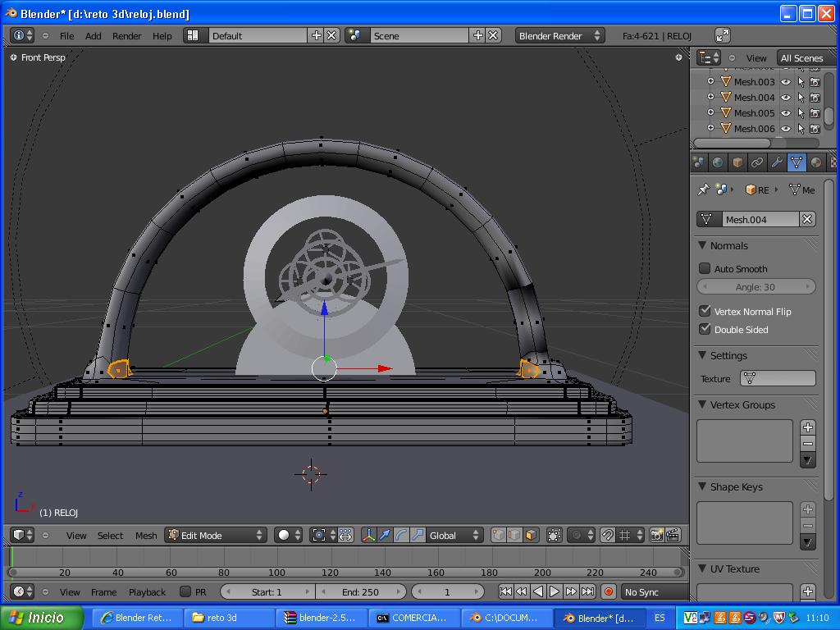Toggle the PR checkbox in the timeline
This screenshot has height=630, width=840.
tap(185, 591)
